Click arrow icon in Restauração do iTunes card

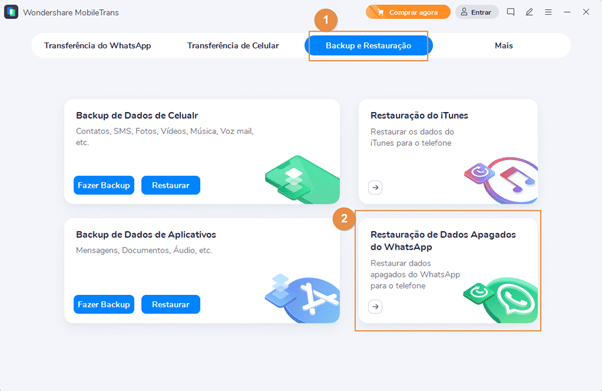click(x=375, y=187)
